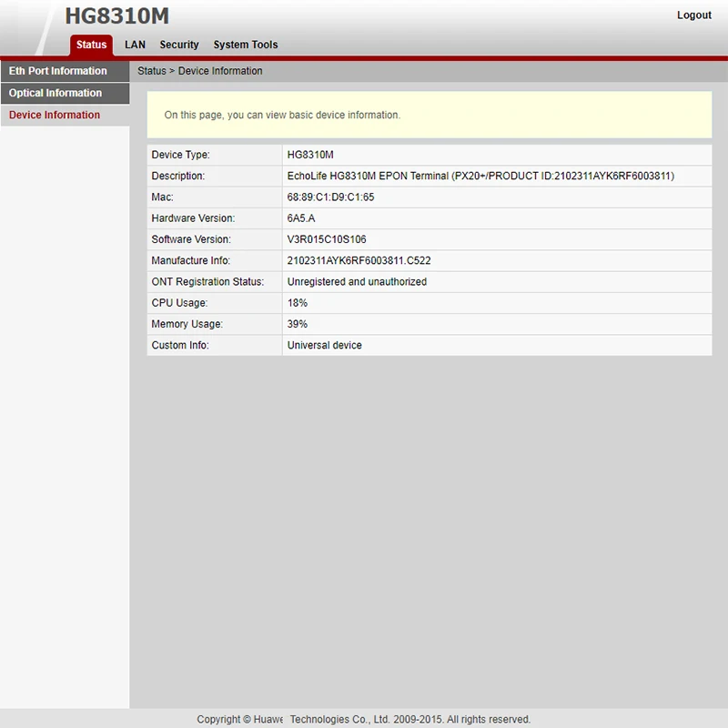Switch to the LAN tab
Viewport: 728px width, 728px height.
(135, 45)
